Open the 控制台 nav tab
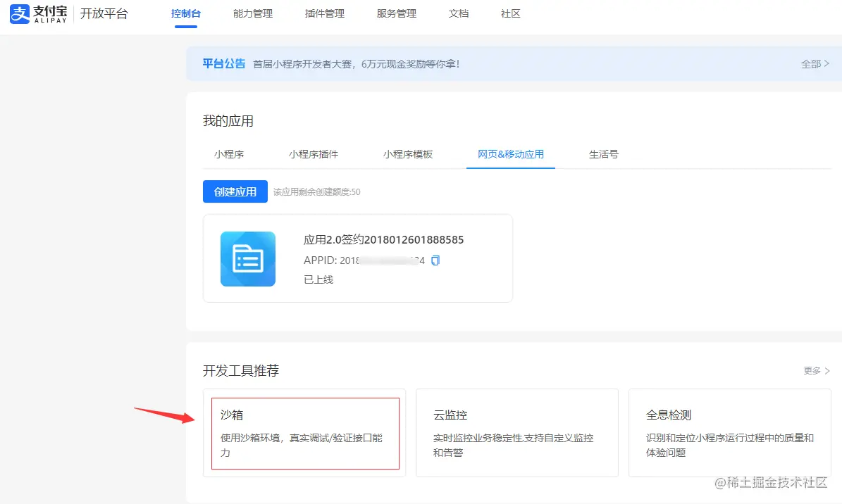This screenshot has height=504, width=842. (x=186, y=13)
